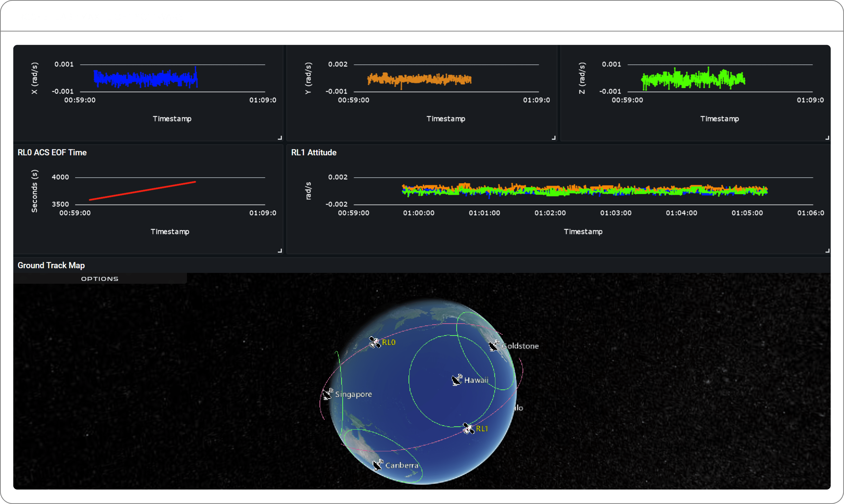Click the Canberra ground station dish icon
844x504 pixels.
click(378, 465)
